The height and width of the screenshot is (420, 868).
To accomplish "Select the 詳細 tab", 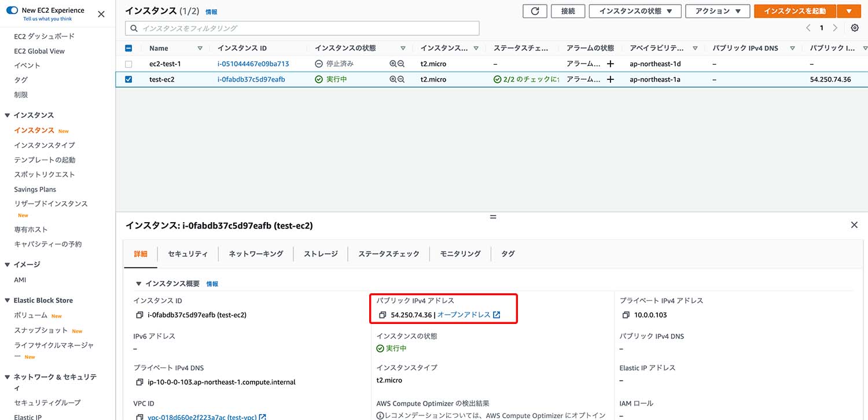I will click(x=141, y=253).
